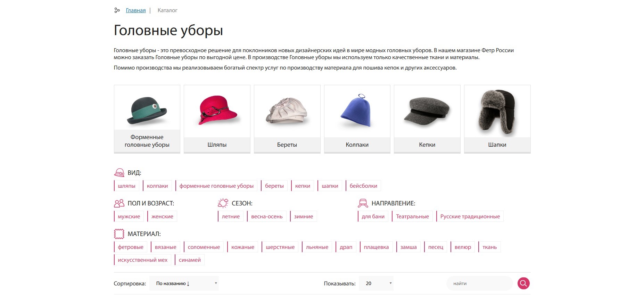Click the sun icon beside СЕЗОН

[x=223, y=203]
